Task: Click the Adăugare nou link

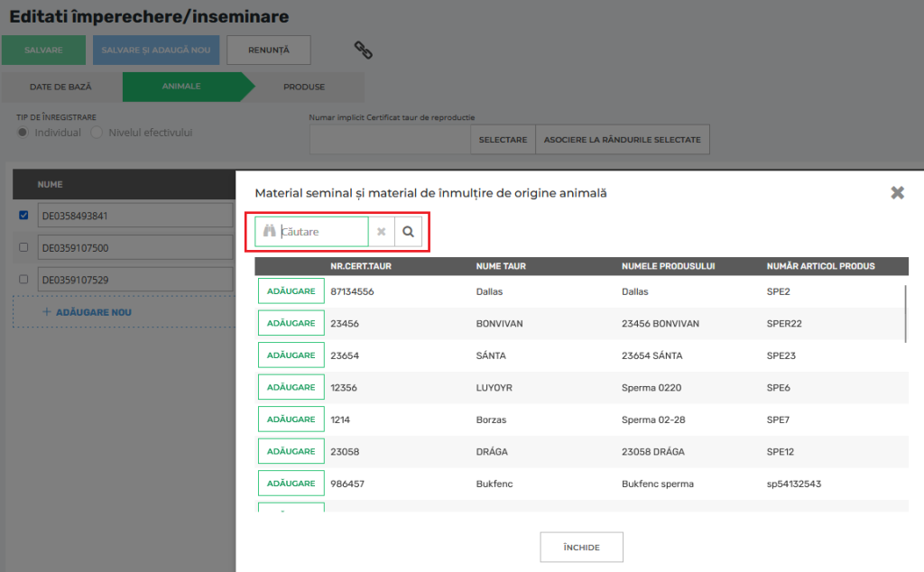Action: 87,312
